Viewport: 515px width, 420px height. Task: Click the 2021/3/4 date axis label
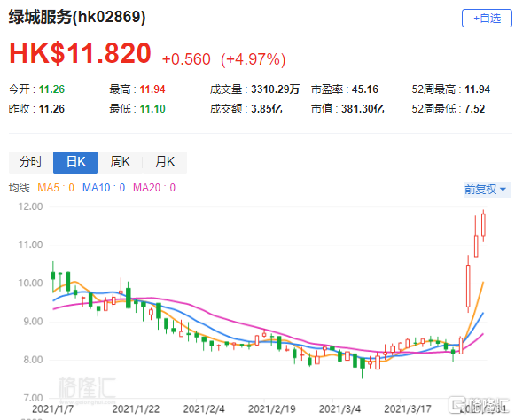click(339, 409)
